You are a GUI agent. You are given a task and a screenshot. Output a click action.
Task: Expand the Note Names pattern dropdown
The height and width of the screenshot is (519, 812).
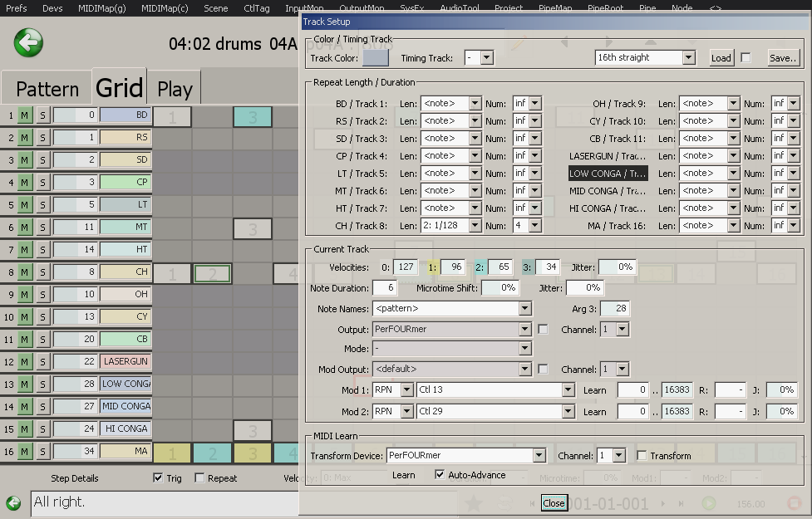[524, 309]
